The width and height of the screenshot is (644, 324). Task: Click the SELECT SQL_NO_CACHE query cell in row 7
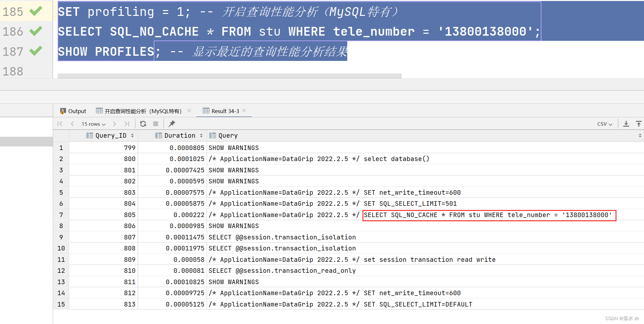point(425,215)
